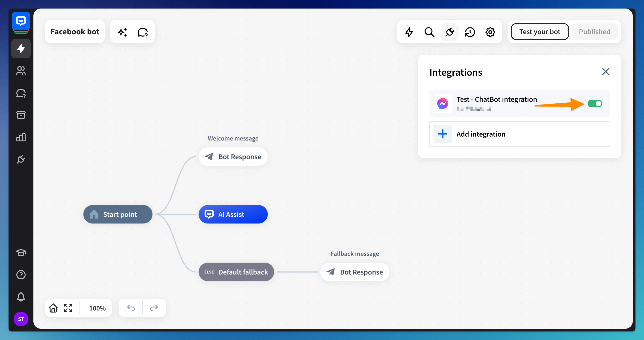Click the fit-to-screen expand icon
The height and width of the screenshot is (340, 644).
tap(68, 308)
